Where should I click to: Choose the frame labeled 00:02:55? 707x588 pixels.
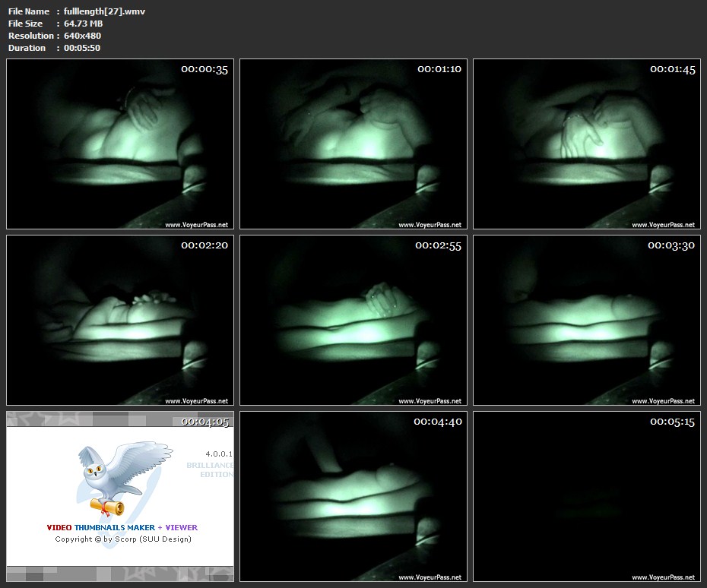click(353, 320)
